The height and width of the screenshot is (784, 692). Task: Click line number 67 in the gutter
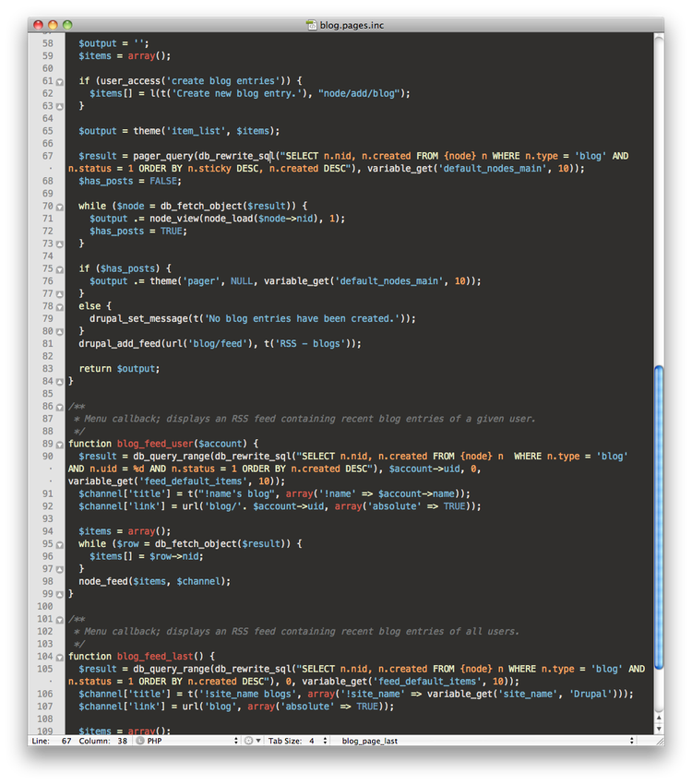pos(47,156)
